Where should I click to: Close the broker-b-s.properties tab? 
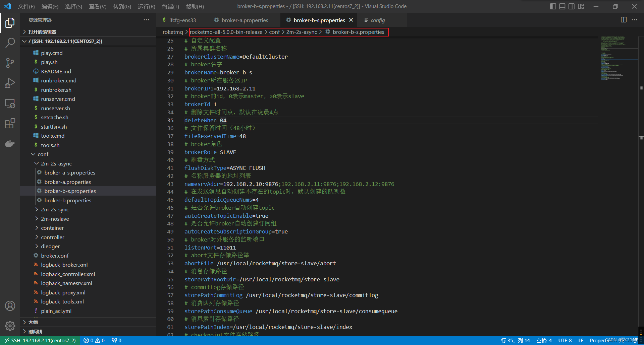tap(351, 20)
